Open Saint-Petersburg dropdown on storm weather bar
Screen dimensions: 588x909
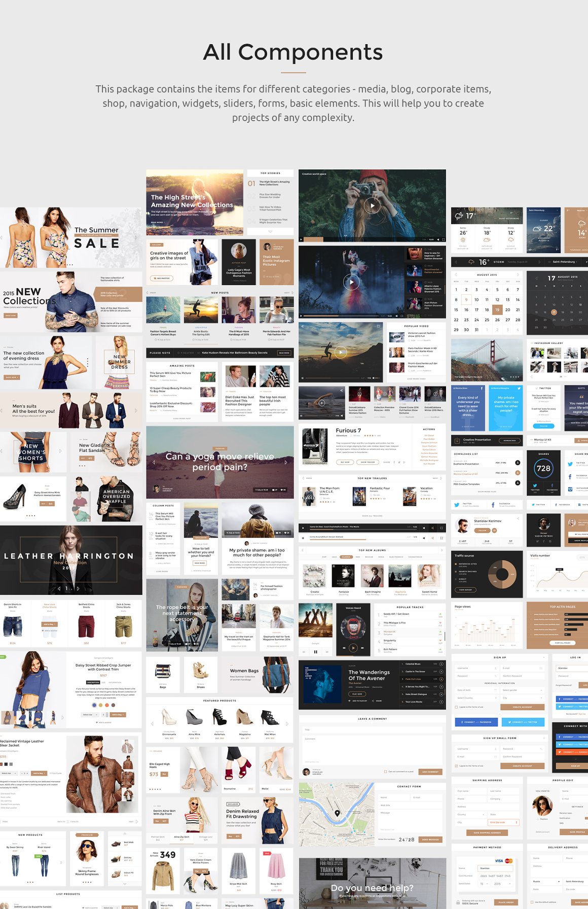(x=566, y=262)
